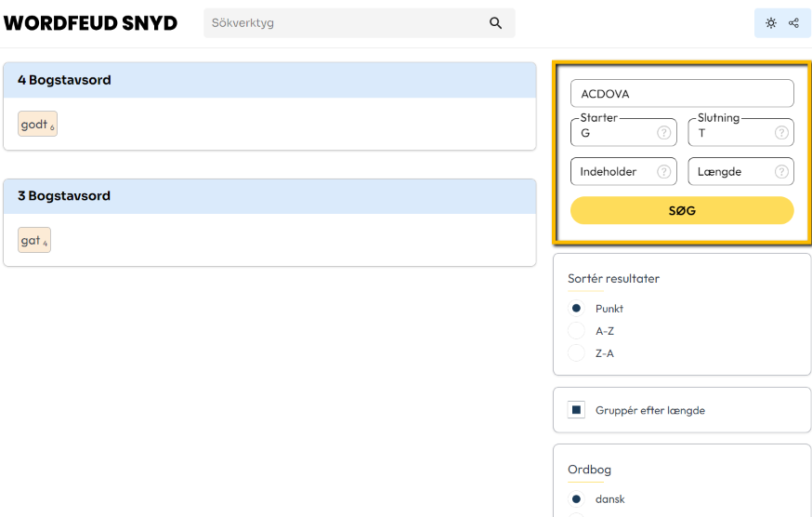Open help icon in Starter field
The image size is (812, 517).
click(x=663, y=133)
